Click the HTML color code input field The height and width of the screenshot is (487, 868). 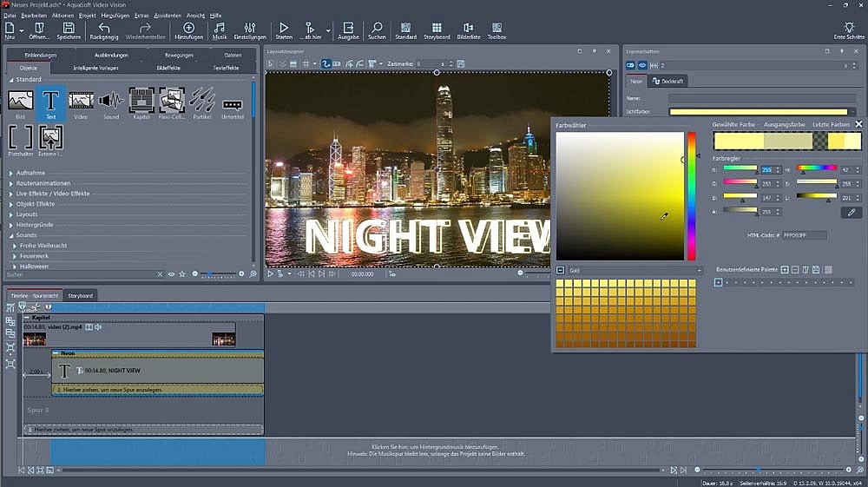(804, 235)
